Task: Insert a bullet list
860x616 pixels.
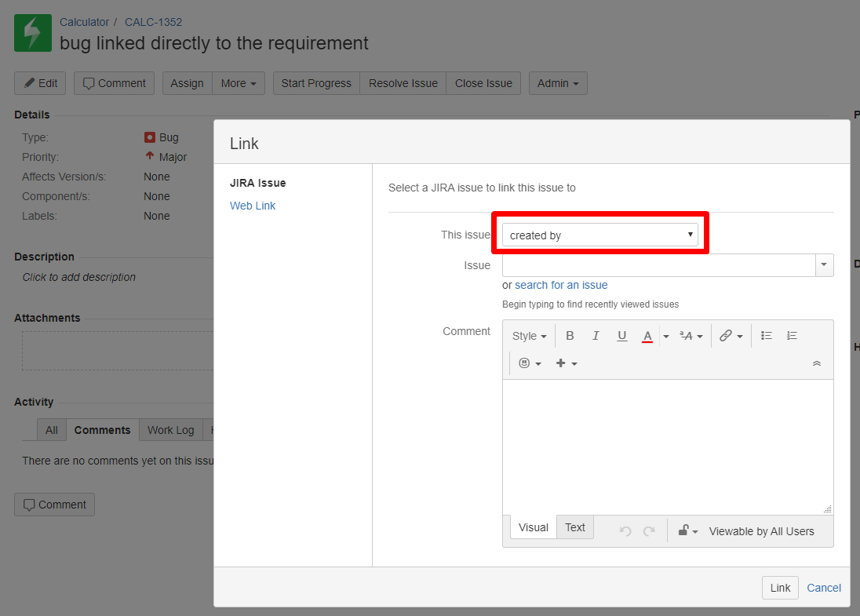Action: 766,336
